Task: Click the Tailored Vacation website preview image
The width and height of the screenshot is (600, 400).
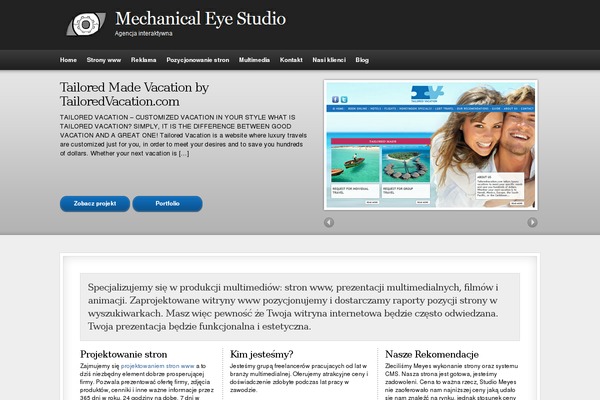Action: tap(431, 145)
